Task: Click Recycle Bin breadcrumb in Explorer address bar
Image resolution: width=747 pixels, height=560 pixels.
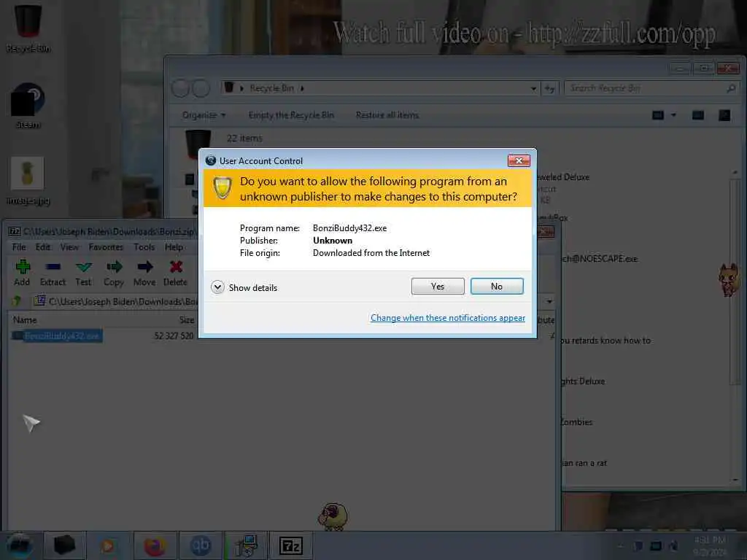Action: (271, 88)
